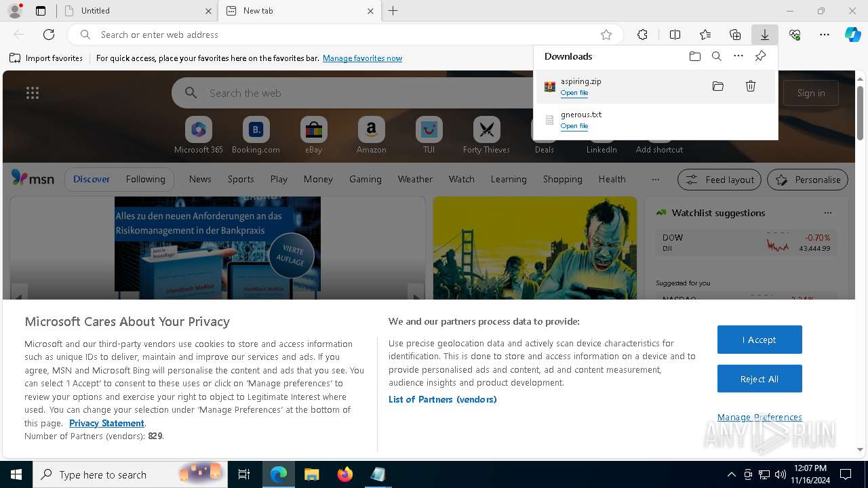Show hidden system tray icons
This screenshot has height=488, width=868.
coord(731,474)
